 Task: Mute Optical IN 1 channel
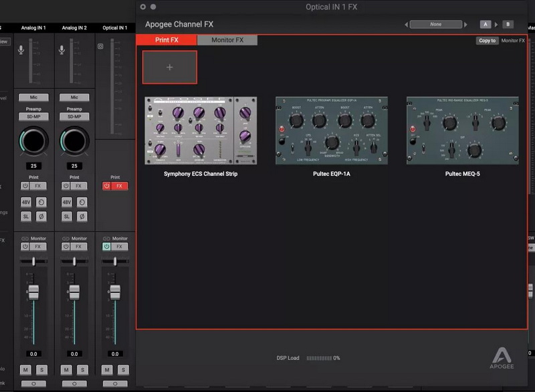[107, 369]
